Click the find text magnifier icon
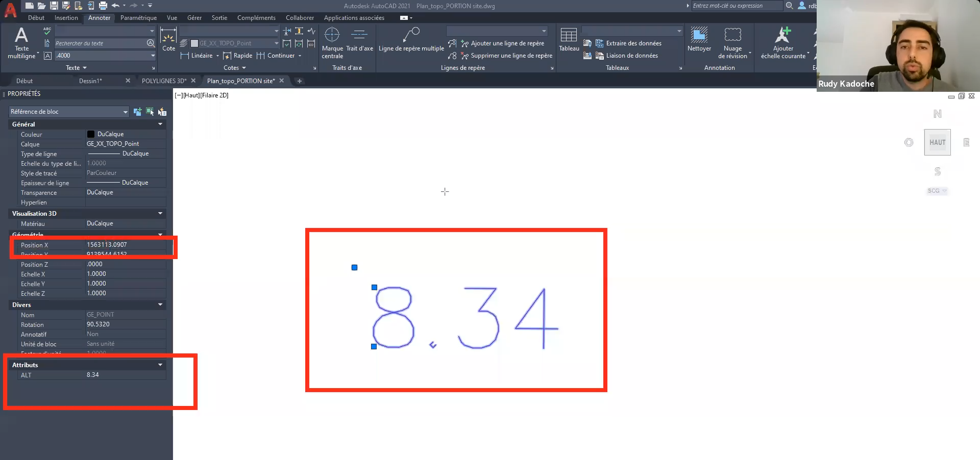 pos(151,43)
